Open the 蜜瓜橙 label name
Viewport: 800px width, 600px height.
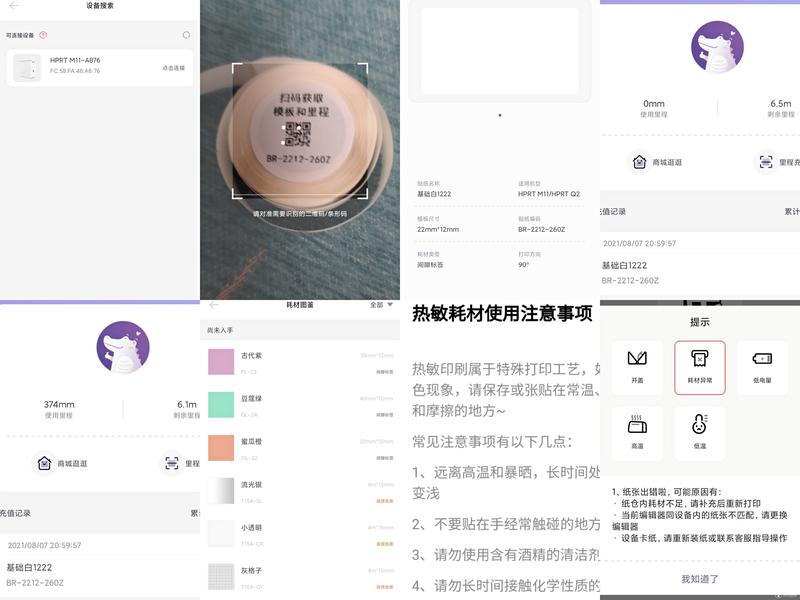(x=251, y=441)
